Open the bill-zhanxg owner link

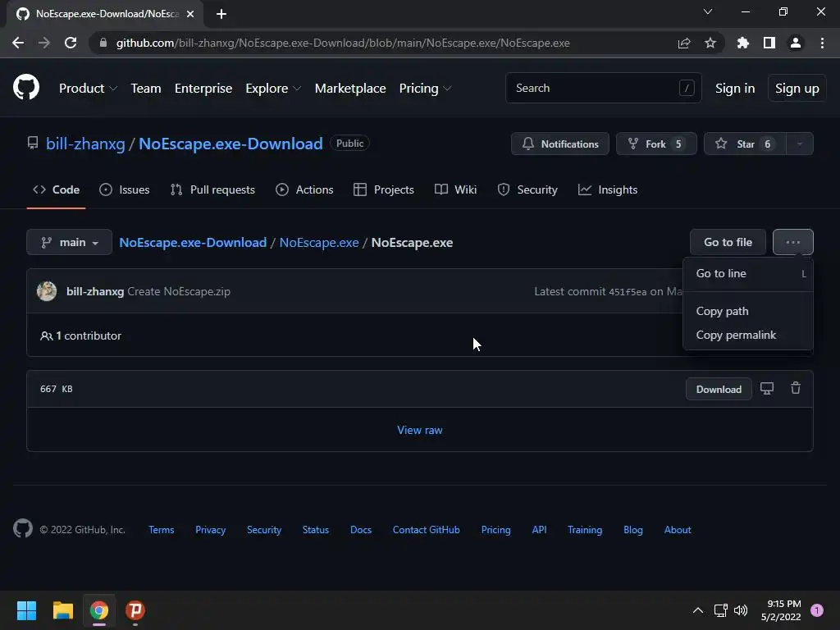click(x=85, y=144)
